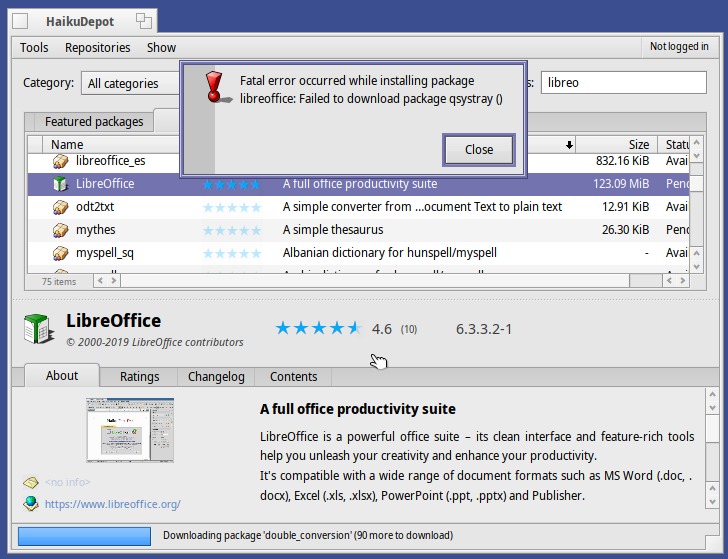This screenshot has height=559, width=728.
Task: Click package list scroll up arrow at top
Action: click(x=696, y=142)
